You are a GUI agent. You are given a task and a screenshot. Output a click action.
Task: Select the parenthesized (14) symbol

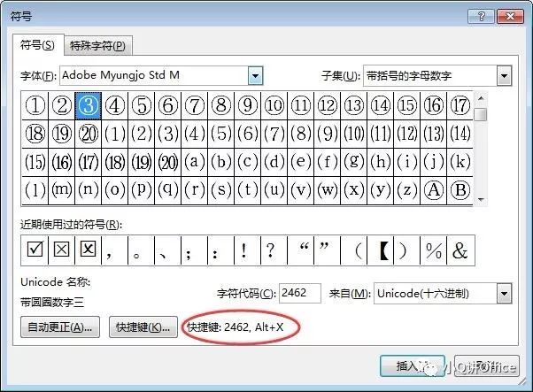[x=460, y=134]
